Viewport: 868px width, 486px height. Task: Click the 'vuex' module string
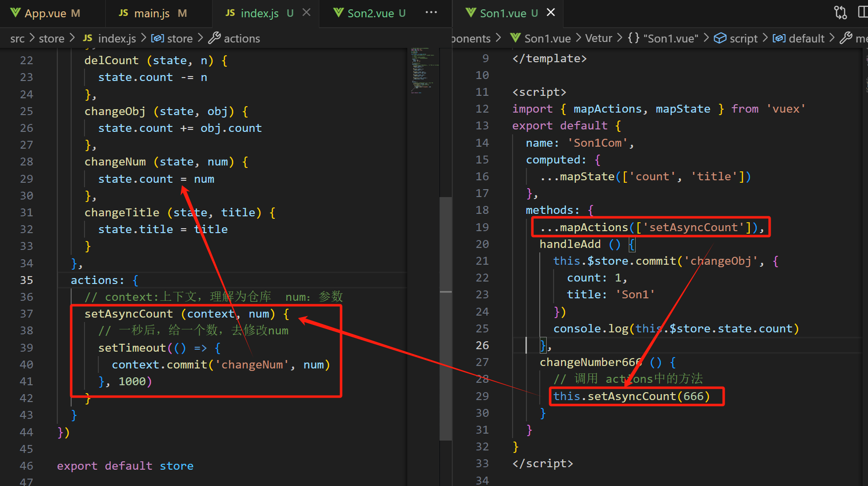click(785, 109)
